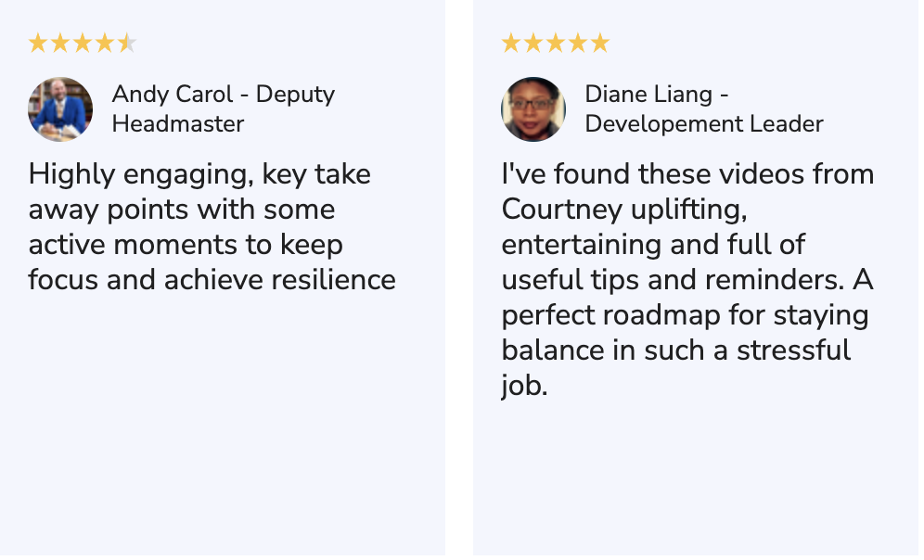
Task: Choose the third star in Andy Carol's rating
Action: 83,43
